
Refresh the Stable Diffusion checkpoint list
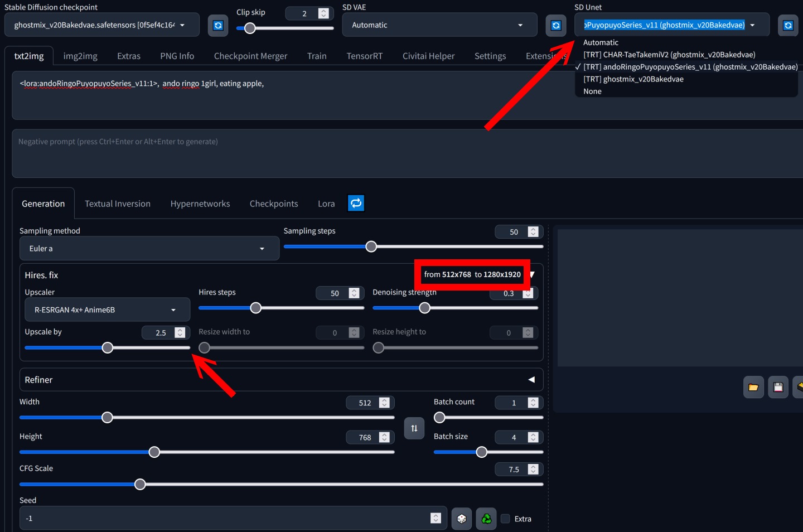coord(217,25)
